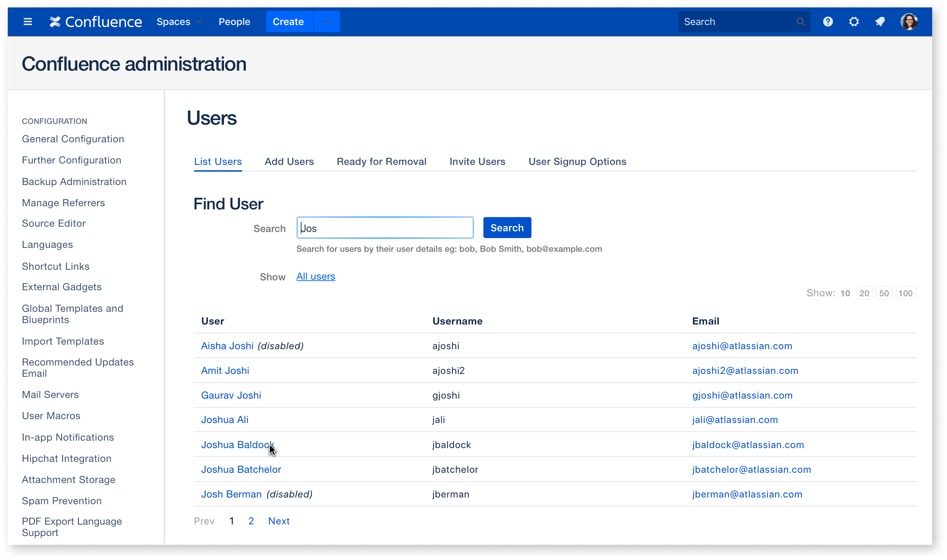Open External Gadgets in sidebar

pos(61,287)
